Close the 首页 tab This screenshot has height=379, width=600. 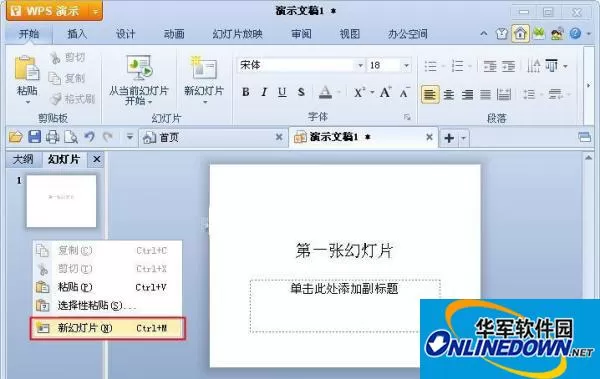[279, 137]
